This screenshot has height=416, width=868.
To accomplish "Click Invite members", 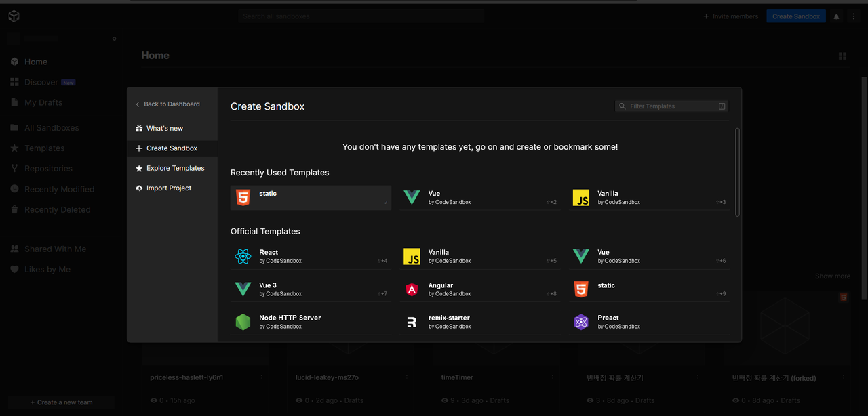I will pyautogui.click(x=730, y=16).
